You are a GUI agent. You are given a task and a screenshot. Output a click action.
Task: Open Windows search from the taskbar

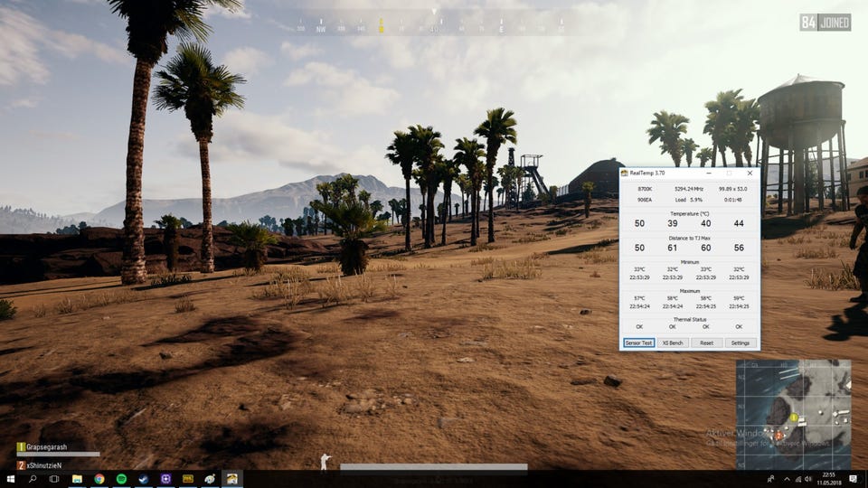[x=33, y=479]
